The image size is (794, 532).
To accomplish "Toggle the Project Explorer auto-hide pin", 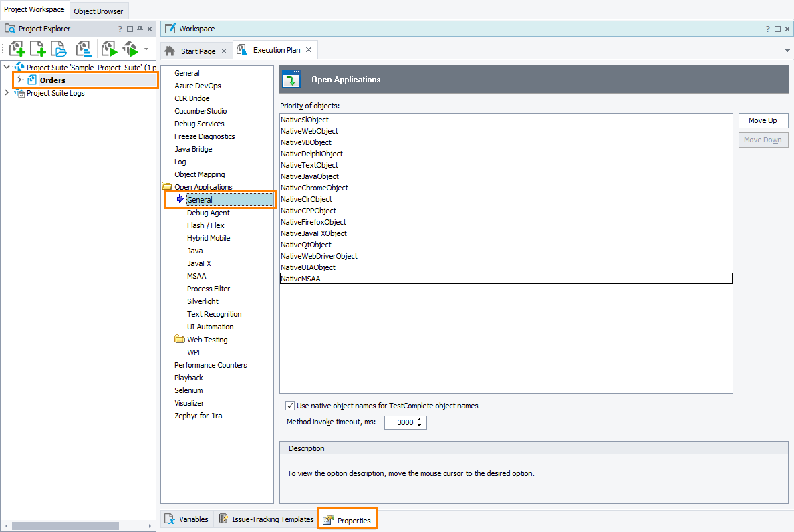I will 140,29.
